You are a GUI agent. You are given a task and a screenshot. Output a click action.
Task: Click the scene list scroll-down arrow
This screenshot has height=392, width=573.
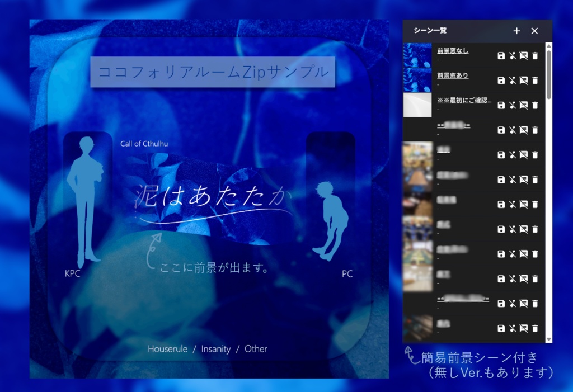click(x=548, y=339)
